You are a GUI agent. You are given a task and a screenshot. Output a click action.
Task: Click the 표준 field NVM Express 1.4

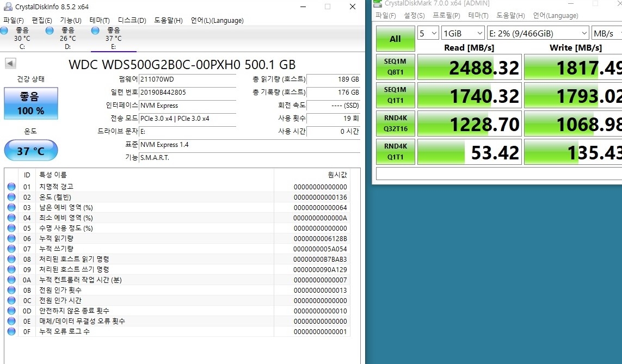250,145
